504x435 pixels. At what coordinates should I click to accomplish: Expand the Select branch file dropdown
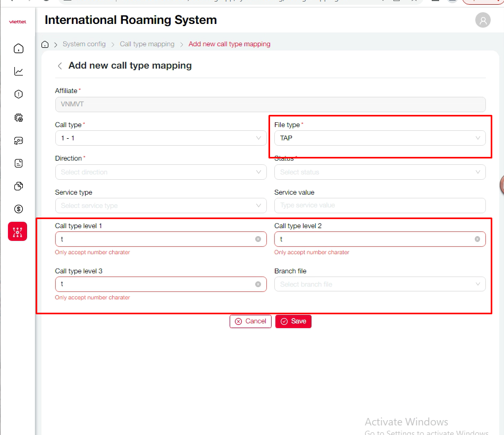[x=380, y=285]
